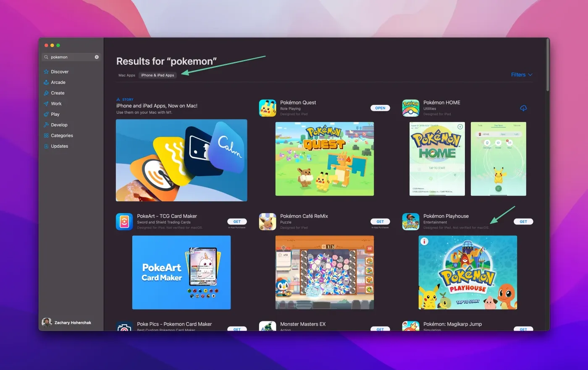The image size is (588, 370).
Task: Stay on the iPhone & iPad Apps tab
Action: [x=157, y=75]
